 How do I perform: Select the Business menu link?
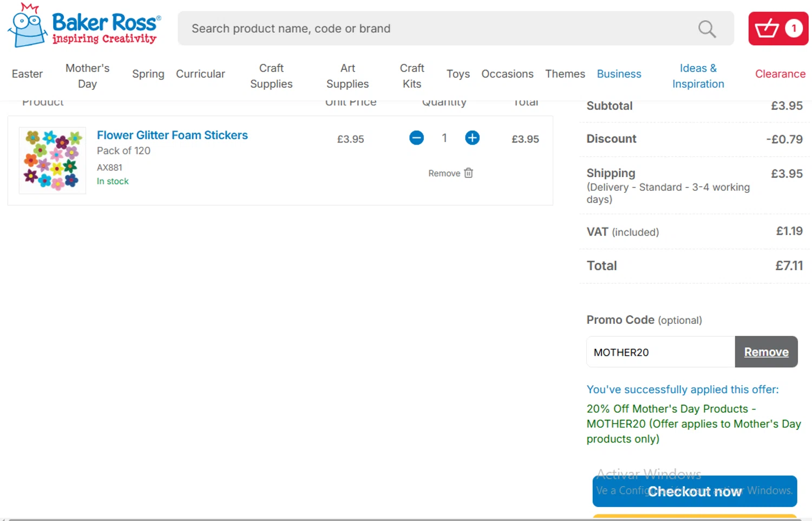click(x=619, y=74)
